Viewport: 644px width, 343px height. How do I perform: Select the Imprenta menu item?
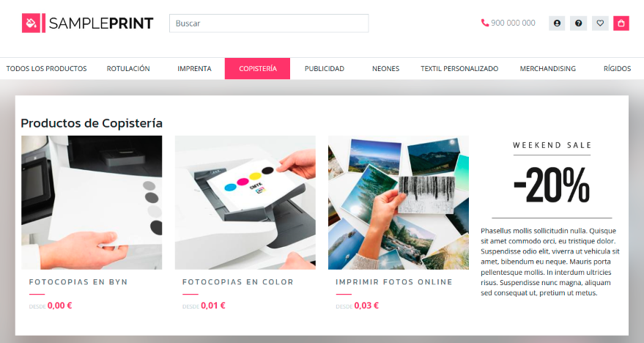[x=194, y=69]
